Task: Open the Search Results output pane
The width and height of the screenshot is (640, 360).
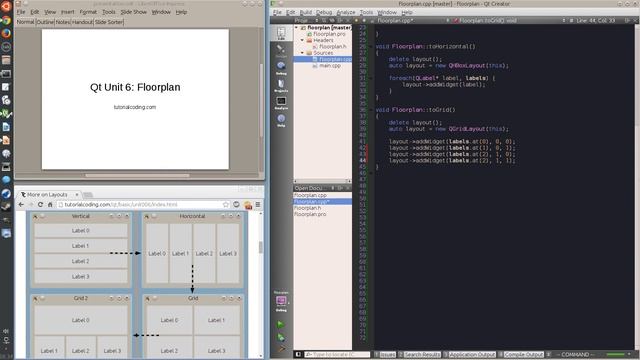Action: coord(420,355)
